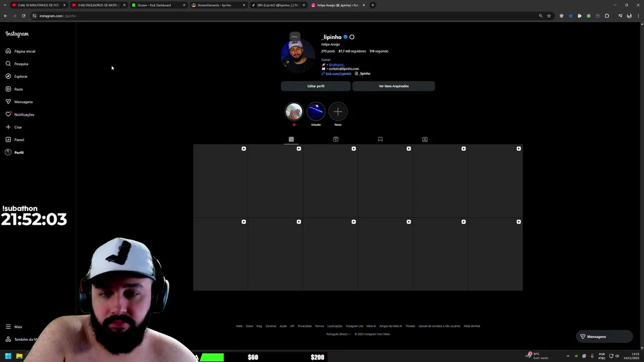Reload the Instagram page
The width and height of the screenshot is (644, 362).
coord(23,16)
